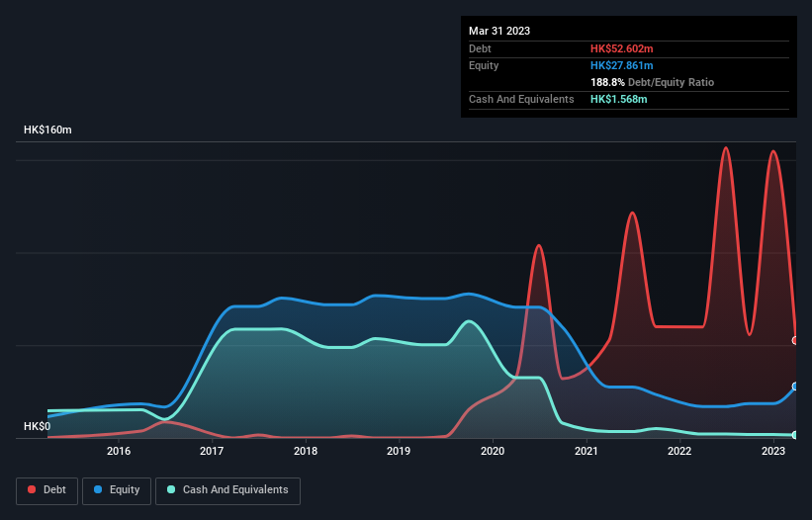812x520 pixels.
Task: Click the 2023 x-axis label
Action: [773, 451]
